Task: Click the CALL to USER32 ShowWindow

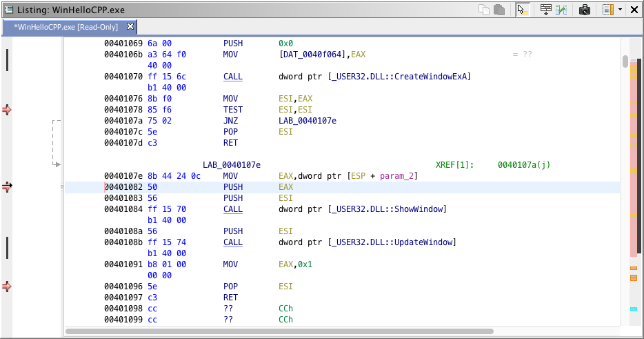Action: [x=232, y=209]
